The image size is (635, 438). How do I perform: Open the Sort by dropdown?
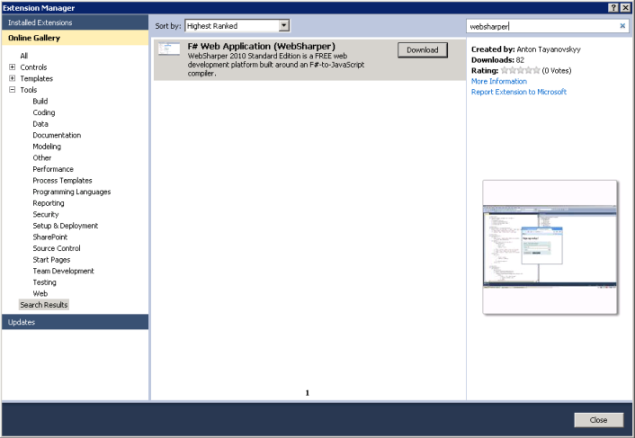284,26
